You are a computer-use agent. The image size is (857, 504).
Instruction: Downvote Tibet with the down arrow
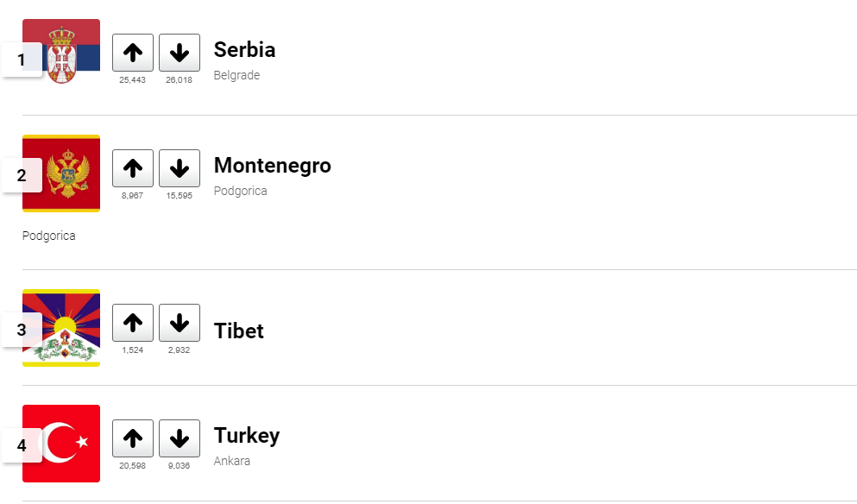pyautogui.click(x=180, y=323)
